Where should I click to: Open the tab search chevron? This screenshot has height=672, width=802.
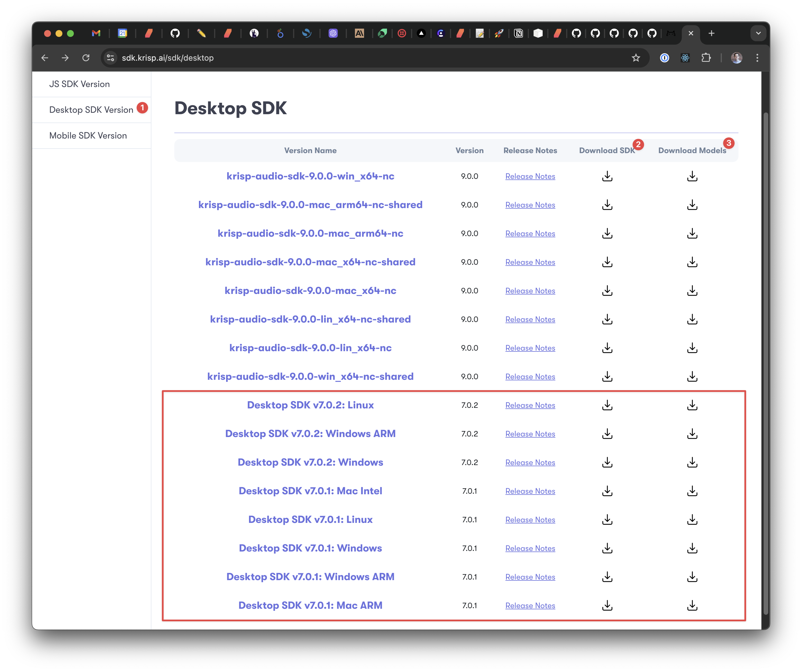pos(758,33)
